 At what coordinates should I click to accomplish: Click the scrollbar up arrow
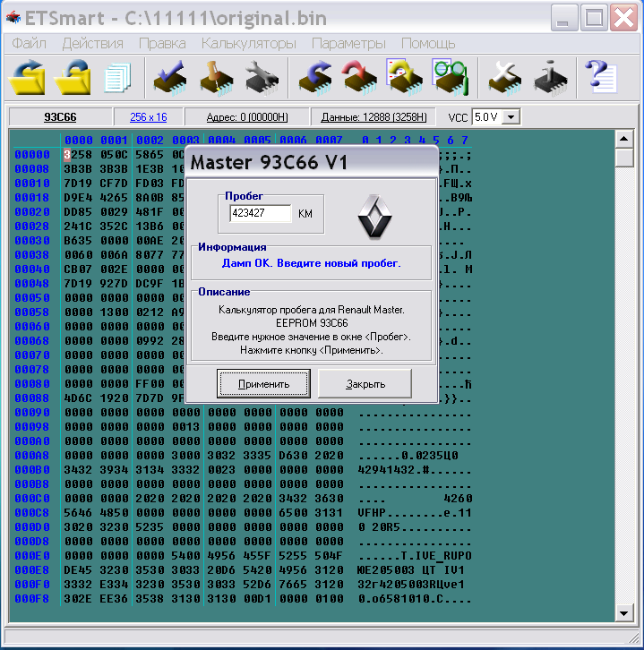tap(624, 139)
